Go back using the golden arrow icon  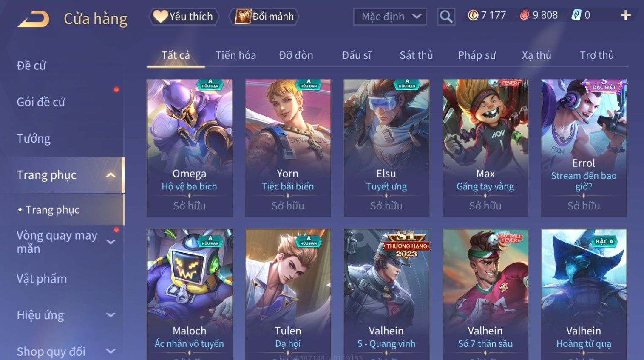tap(34, 20)
